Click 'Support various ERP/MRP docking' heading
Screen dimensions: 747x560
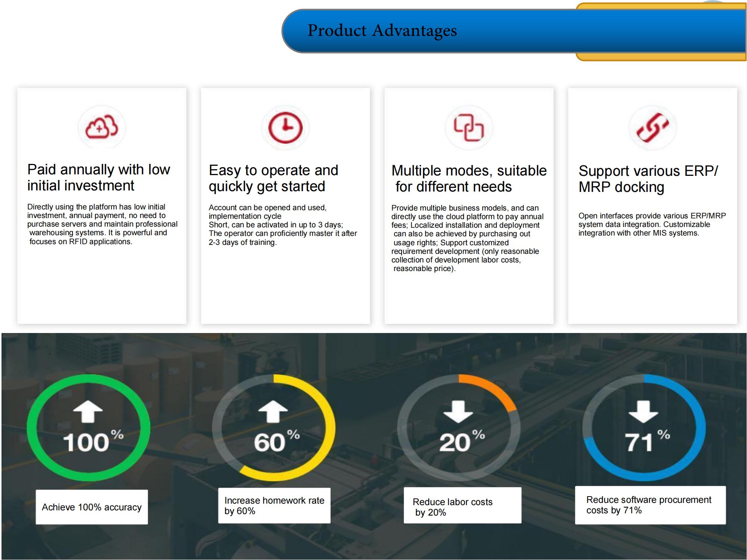click(648, 179)
